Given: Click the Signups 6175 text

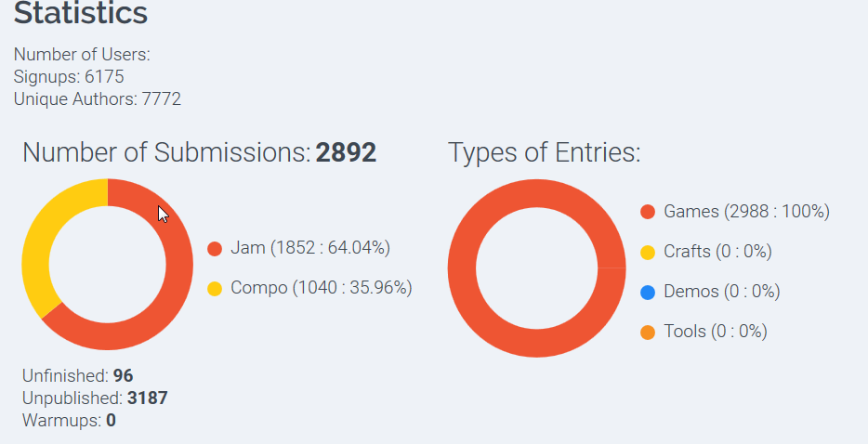Looking at the screenshot, I should click(69, 76).
